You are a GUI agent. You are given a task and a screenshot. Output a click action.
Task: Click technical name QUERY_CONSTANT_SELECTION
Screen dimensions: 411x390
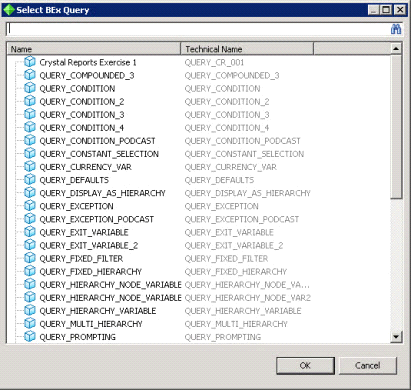click(244, 154)
